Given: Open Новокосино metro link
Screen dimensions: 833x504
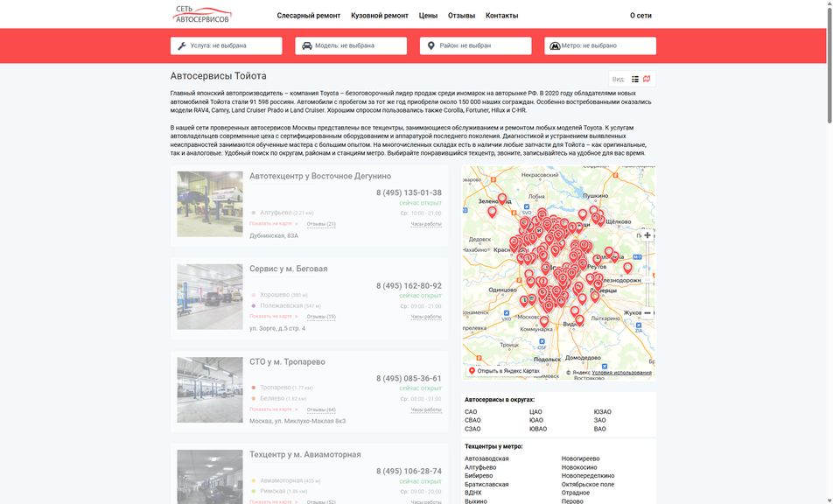Looking at the screenshot, I should click(x=579, y=467).
